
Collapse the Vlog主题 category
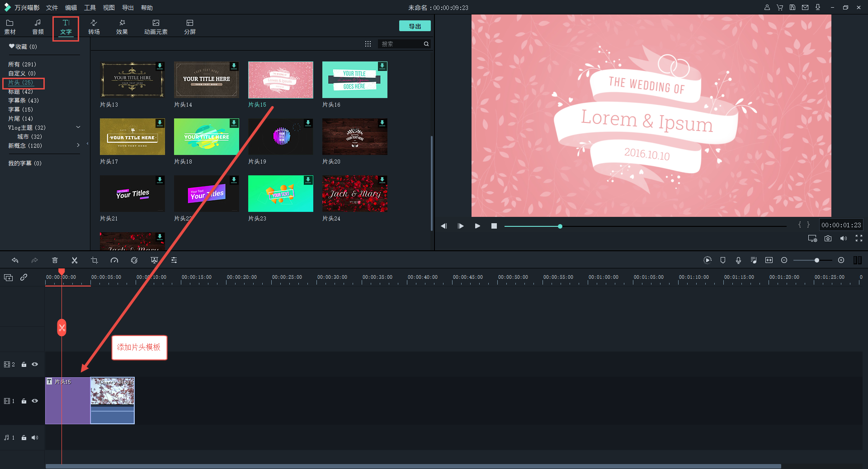click(78, 127)
